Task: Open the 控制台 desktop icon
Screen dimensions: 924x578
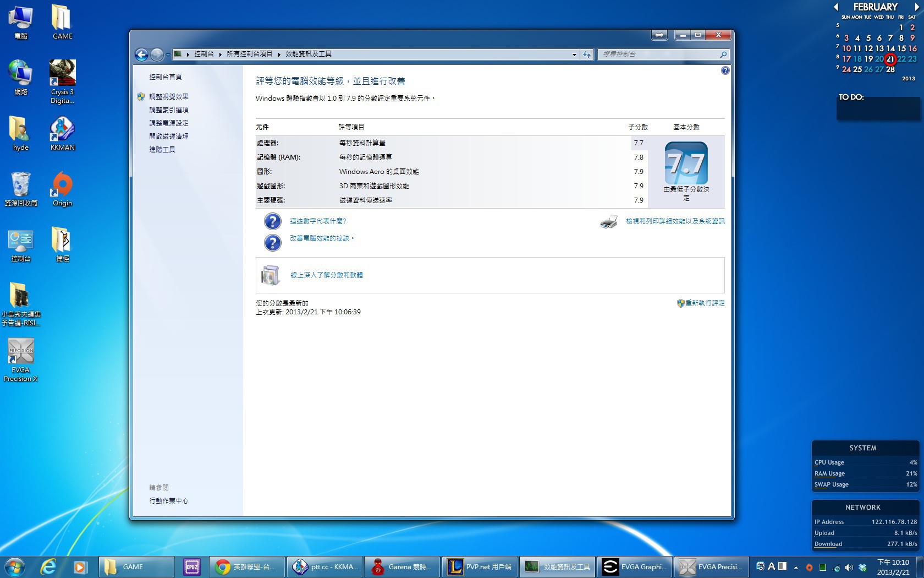Action: click(20, 245)
